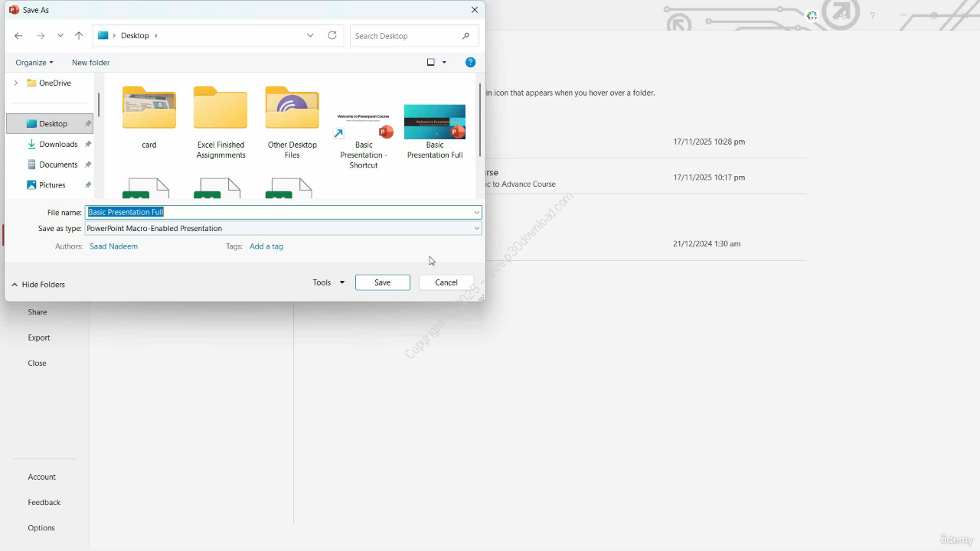980x551 pixels.
Task: Click the Back navigation arrow
Action: point(18,36)
